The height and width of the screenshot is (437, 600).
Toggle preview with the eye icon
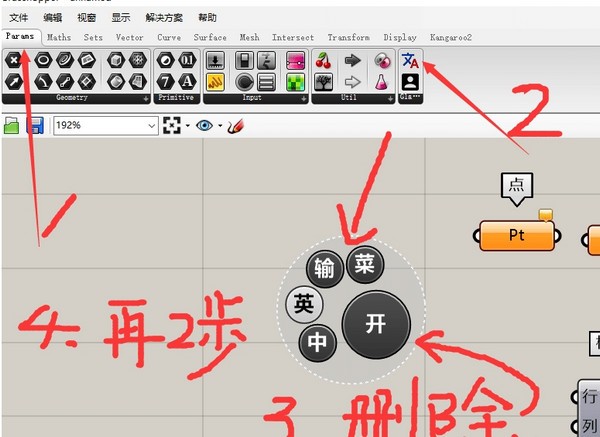pyautogui.click(x=204, y=126)
